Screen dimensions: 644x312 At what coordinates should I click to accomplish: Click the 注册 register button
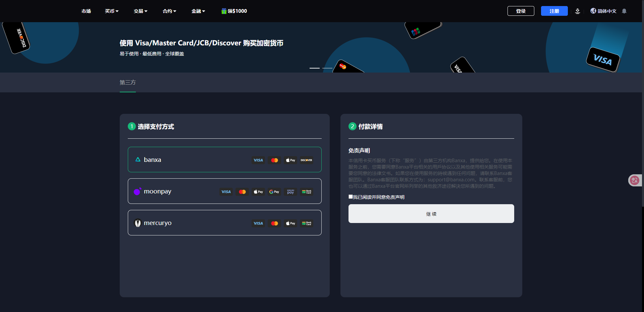(554, 11)
